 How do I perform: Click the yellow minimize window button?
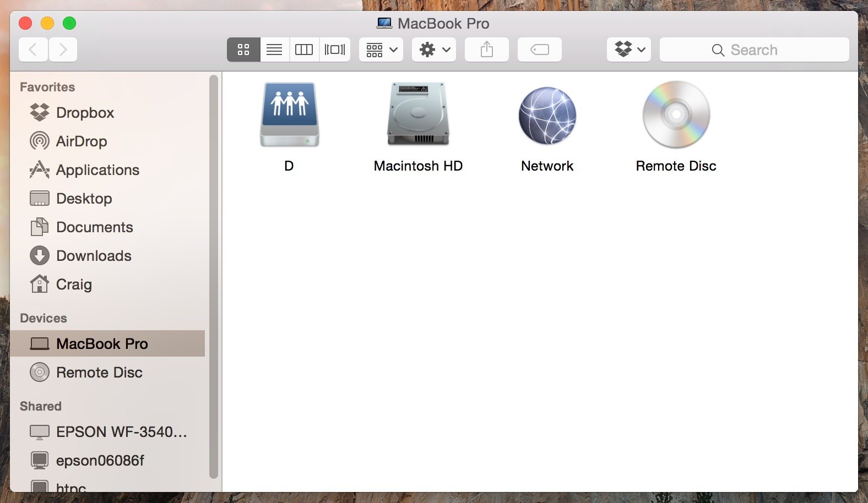pos(47,23)
